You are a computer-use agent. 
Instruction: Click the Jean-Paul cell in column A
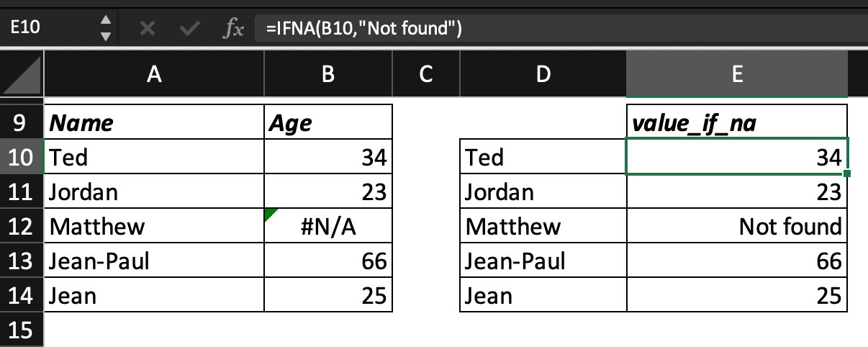point(153,261)
